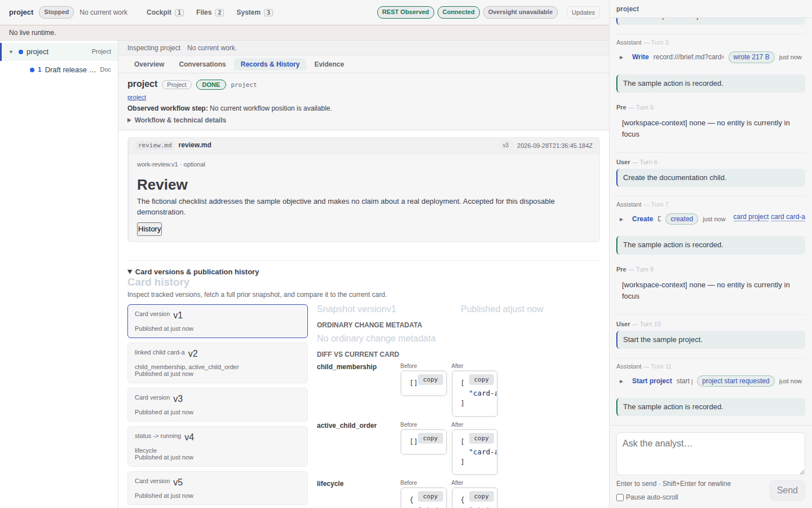Open the project link under the title

pos(136,98)
